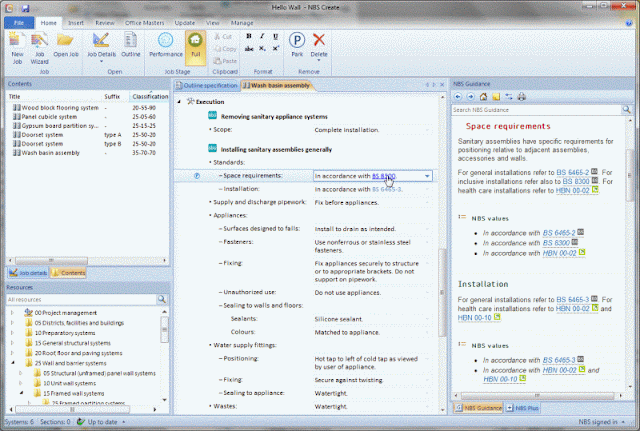The image size is (640, 431).
Task: Select the Full job stage
Action: (x=196, y=48)
